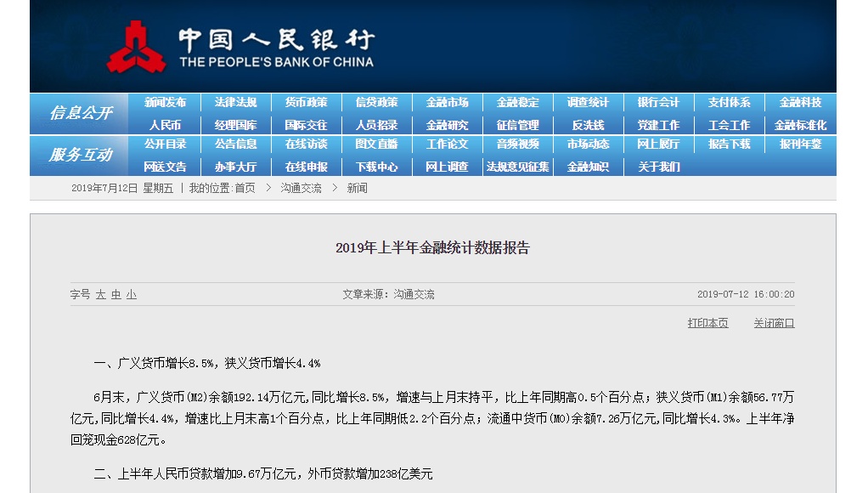The image size is (868, 493).
Task: Click the heading 一、广义货币增长8.5%
Action: (x=207, y=364)
